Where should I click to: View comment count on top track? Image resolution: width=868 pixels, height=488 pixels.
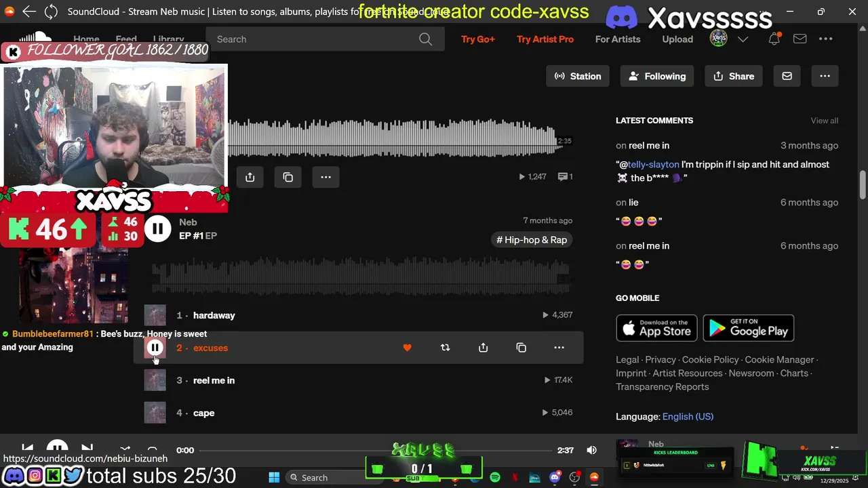[x=565, y=177]
